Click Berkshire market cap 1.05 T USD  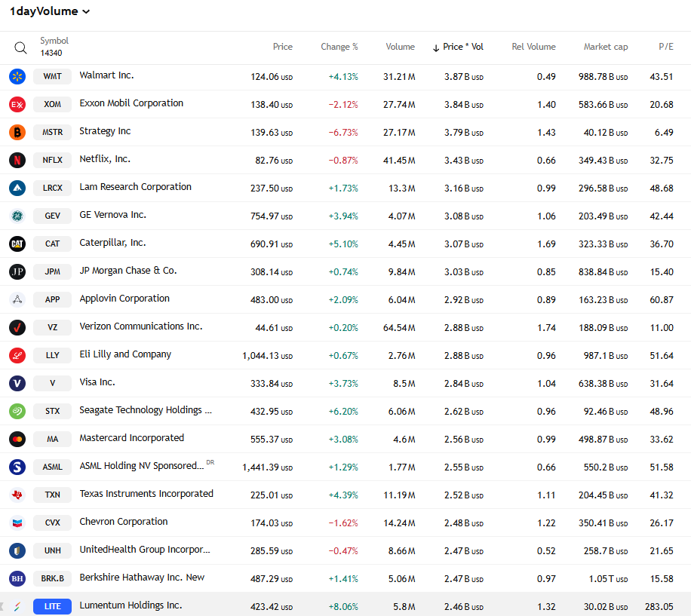(x=608, y=579)
